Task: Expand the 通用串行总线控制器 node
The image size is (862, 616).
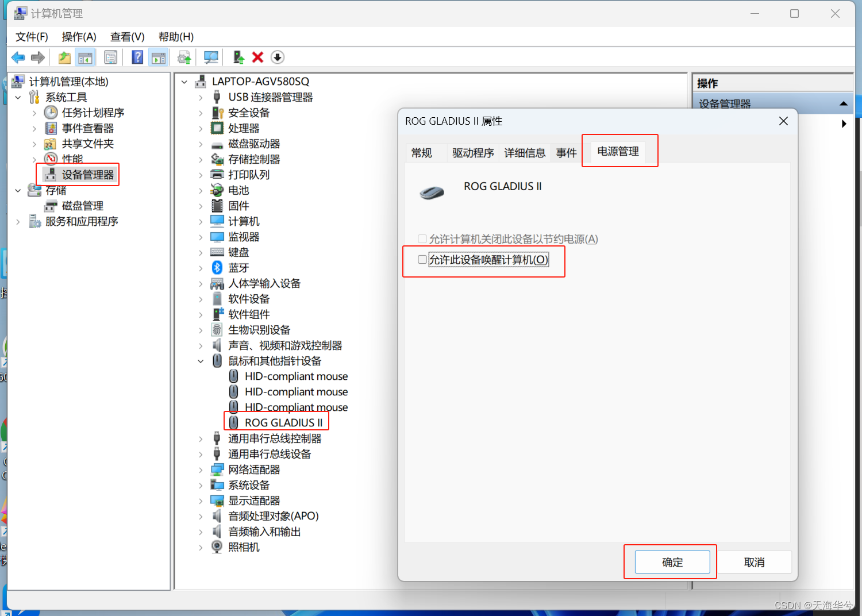Action: [201, 439]
